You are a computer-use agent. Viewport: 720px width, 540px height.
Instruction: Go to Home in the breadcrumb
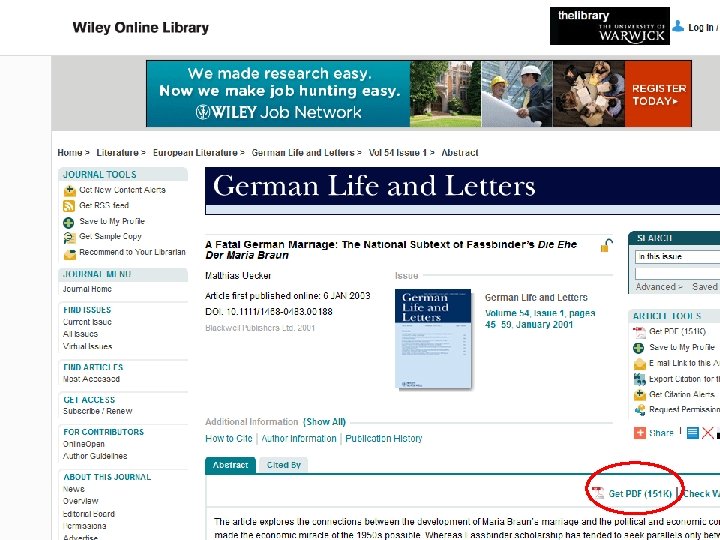tap(70, 153)
